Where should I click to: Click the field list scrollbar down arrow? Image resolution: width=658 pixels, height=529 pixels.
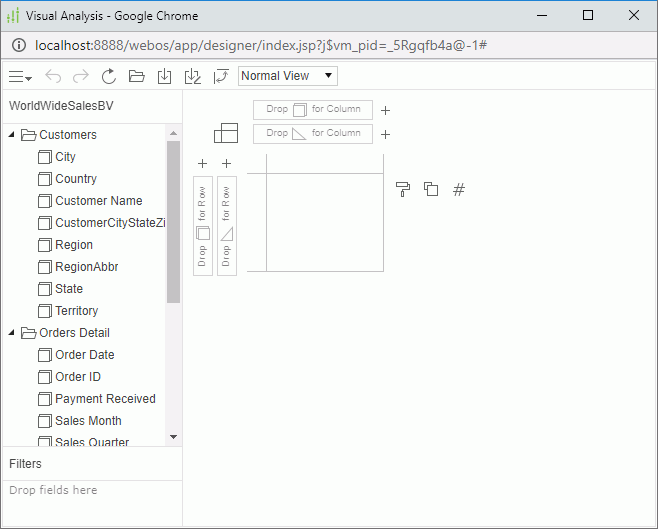(x=173, y=437)
